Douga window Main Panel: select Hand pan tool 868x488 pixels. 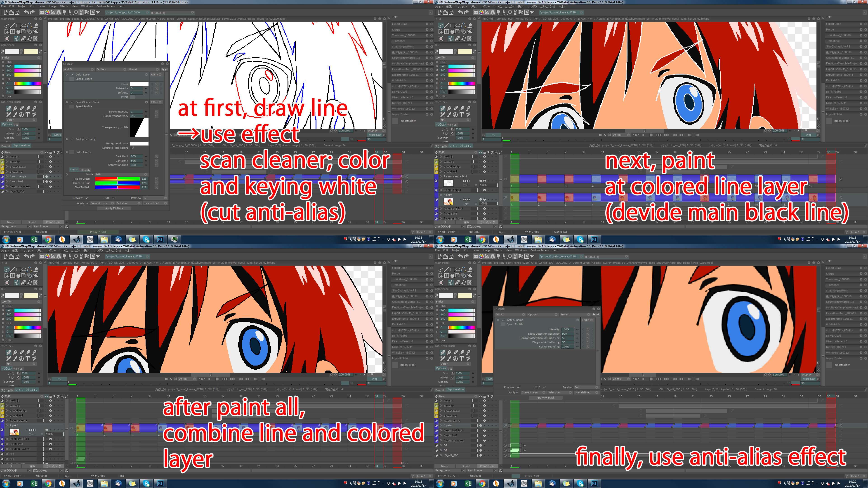(18, 31)
